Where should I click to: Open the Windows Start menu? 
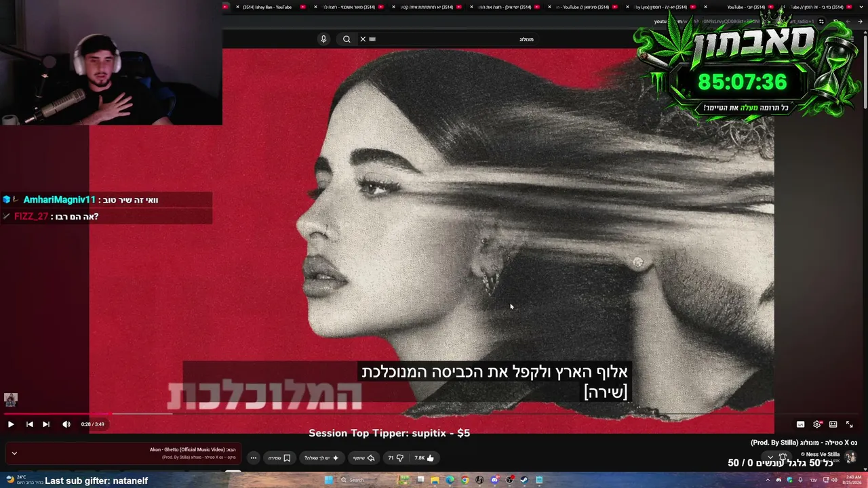[329, 480]
